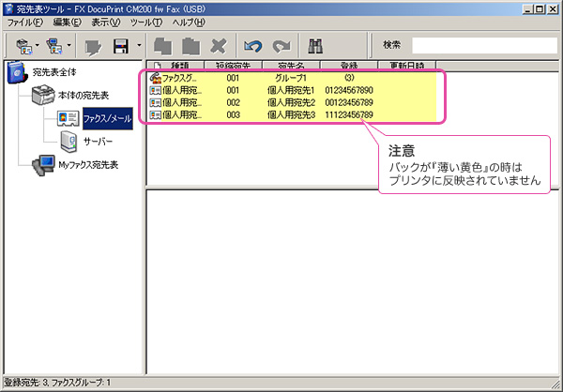Screen dimensions: 563x392
Task: Click the copy toolbar icon
Action: pos(163,45)
